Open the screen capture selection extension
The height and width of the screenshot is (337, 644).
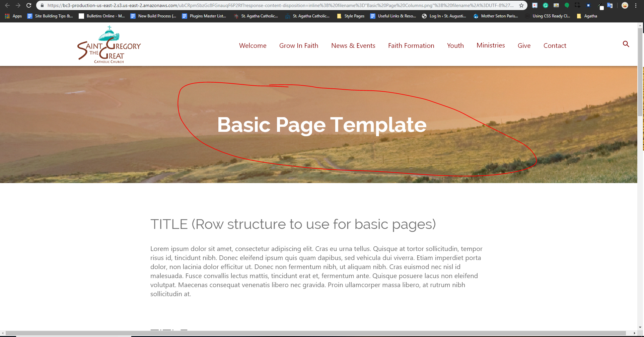tap(578, 5)
